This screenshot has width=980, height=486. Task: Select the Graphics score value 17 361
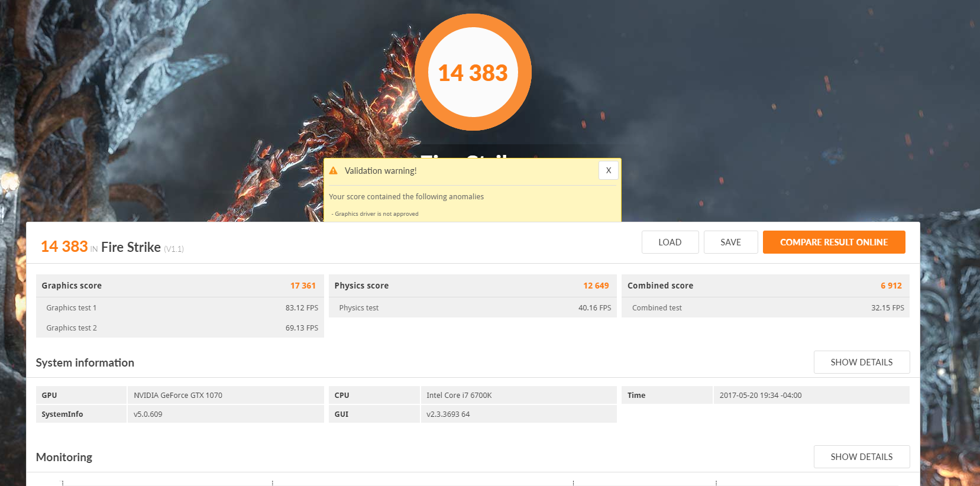[x=303, y=286]
